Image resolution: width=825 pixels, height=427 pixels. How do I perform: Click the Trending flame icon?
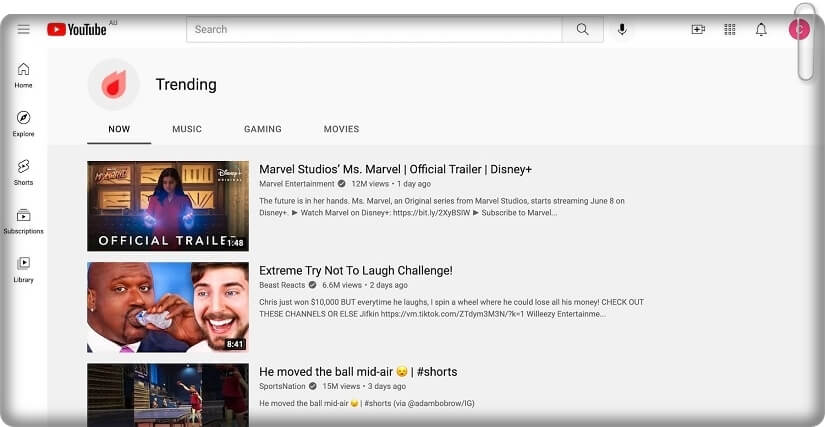113,84
